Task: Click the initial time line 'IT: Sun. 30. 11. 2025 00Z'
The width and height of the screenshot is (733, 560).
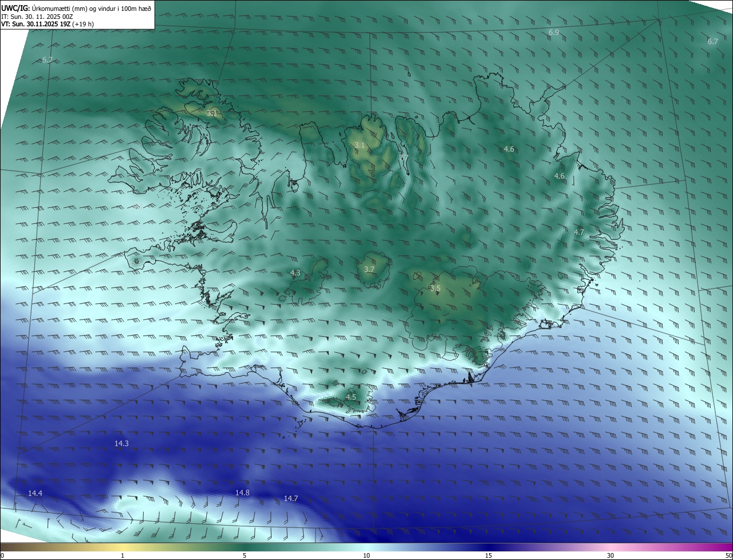Action: coord(37,17)
